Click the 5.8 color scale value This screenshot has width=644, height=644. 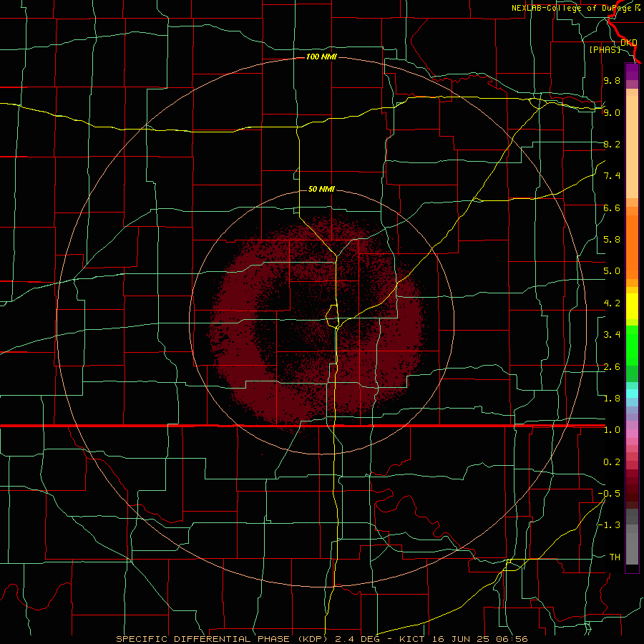point(612,239)
